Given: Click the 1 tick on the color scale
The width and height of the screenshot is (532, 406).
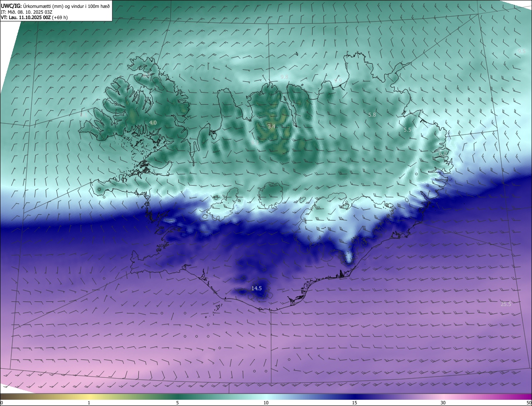Looking at the screenshot, I should point(89,403).
